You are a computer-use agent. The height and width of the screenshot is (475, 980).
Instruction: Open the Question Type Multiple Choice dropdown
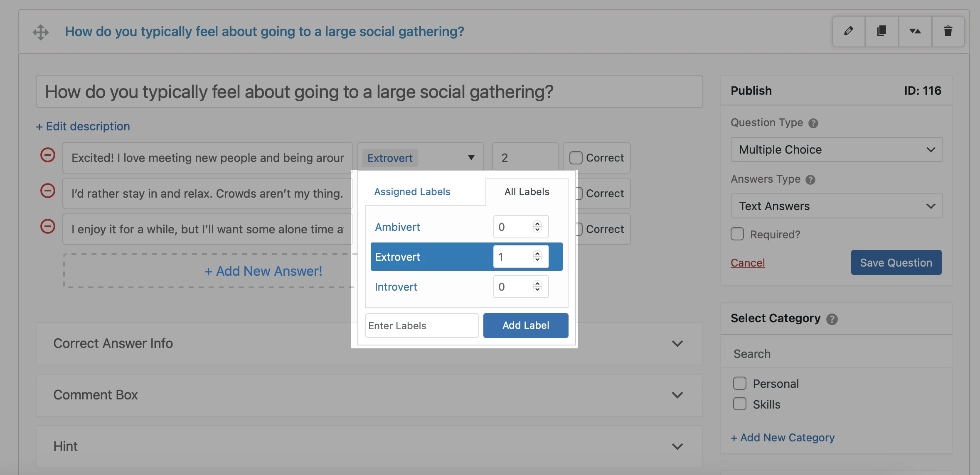[837, 149]
